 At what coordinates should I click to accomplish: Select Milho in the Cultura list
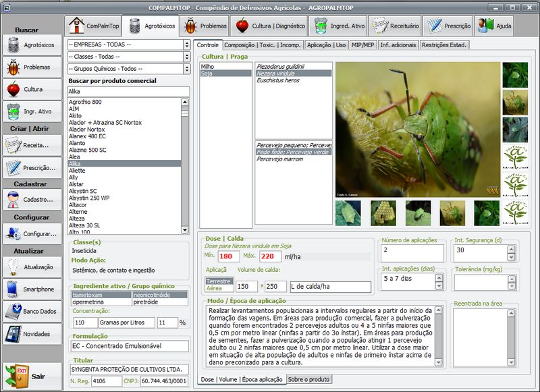[x=225, y=66]
